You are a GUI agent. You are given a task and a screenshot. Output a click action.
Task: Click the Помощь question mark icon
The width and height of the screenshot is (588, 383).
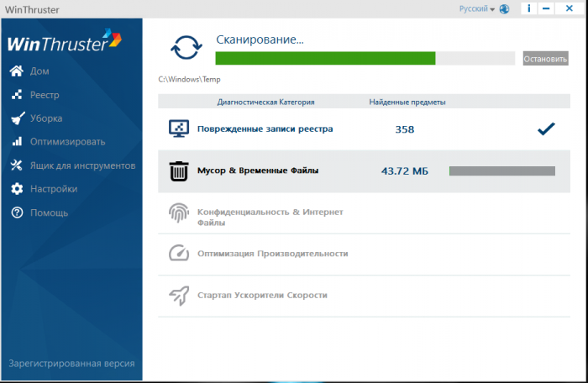tap(16, 212)
